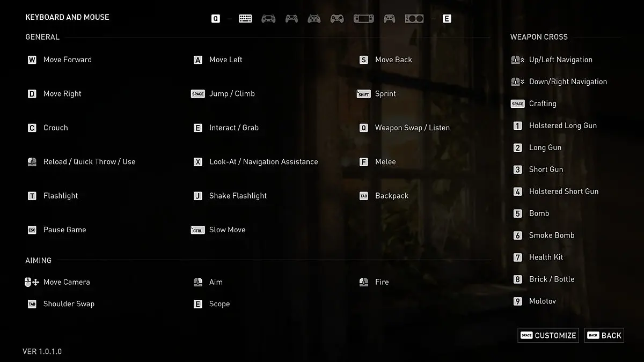Screen dimensions: 644x362
Task: Select the Steam Deck handheld icon
Action: pos(363,18)
